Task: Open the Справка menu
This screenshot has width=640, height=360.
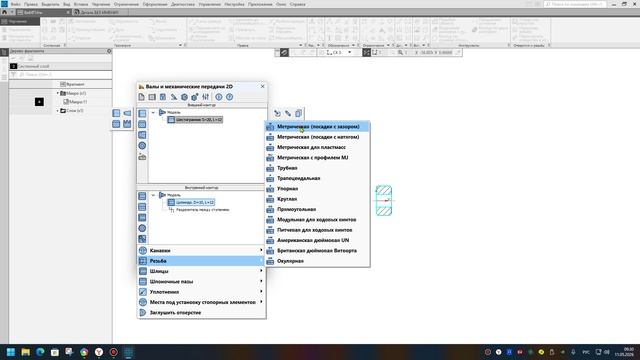Action: point(298,4)
